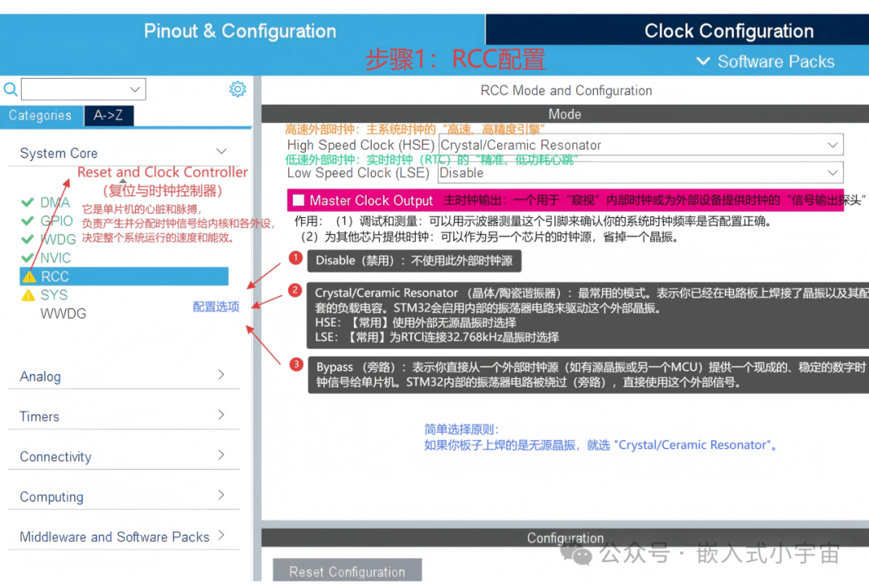Open the Low Speed Clock (LSE) dropdown
The image size is (869, 588).
[641, 173]
